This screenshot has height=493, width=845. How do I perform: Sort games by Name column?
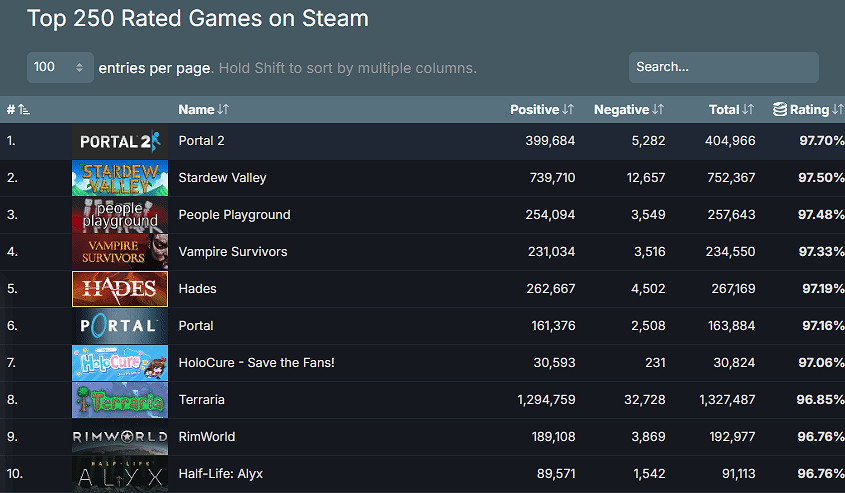[203, 109]
